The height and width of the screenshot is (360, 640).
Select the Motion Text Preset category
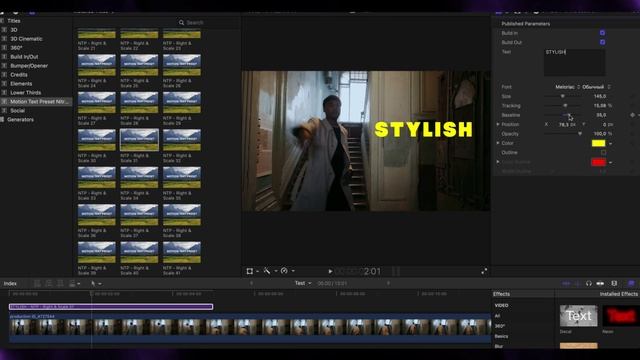tap(36, 102)
